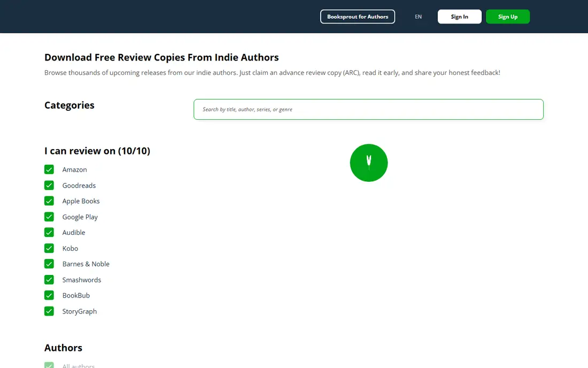
Task: Open Booksprout for Authors page
Action: [358, 17]
